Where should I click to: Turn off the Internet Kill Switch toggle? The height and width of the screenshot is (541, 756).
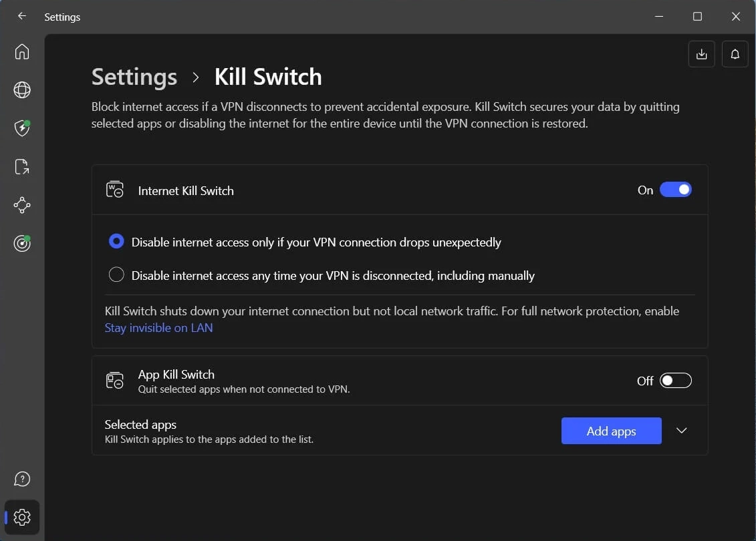675,190
